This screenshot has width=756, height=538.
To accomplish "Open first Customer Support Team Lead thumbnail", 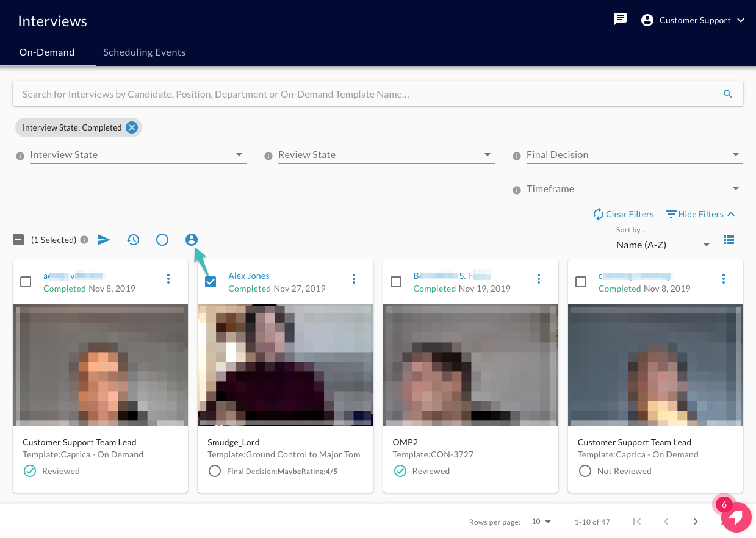I will click(x=101, y=365).
